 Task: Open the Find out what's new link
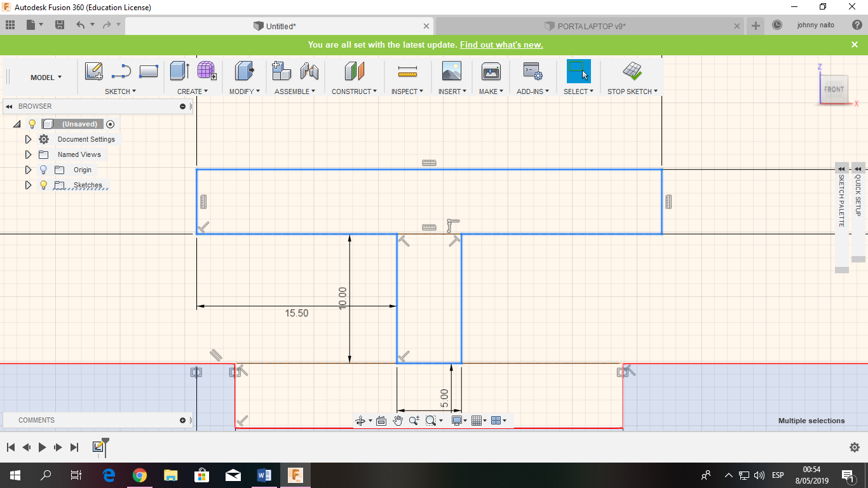501,45
